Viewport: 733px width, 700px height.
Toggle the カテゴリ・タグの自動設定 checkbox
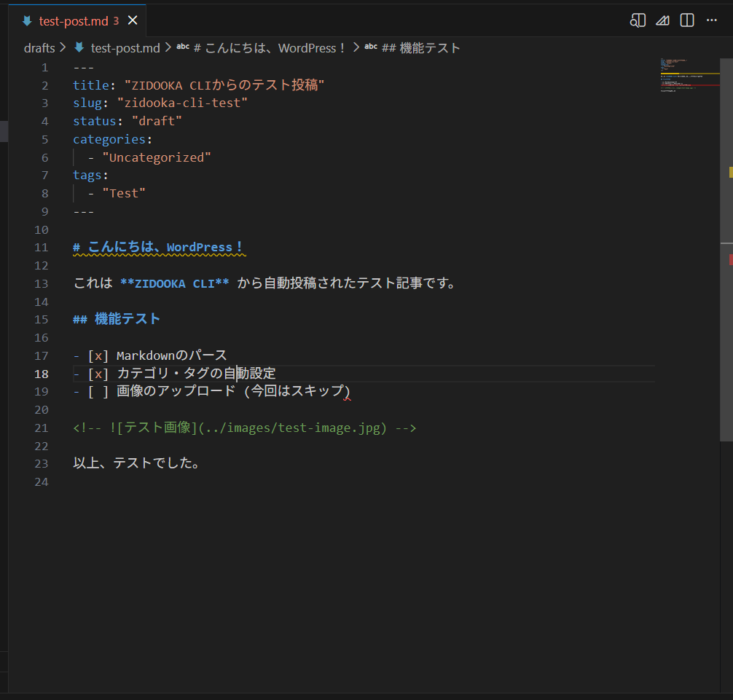coord(98,373)
